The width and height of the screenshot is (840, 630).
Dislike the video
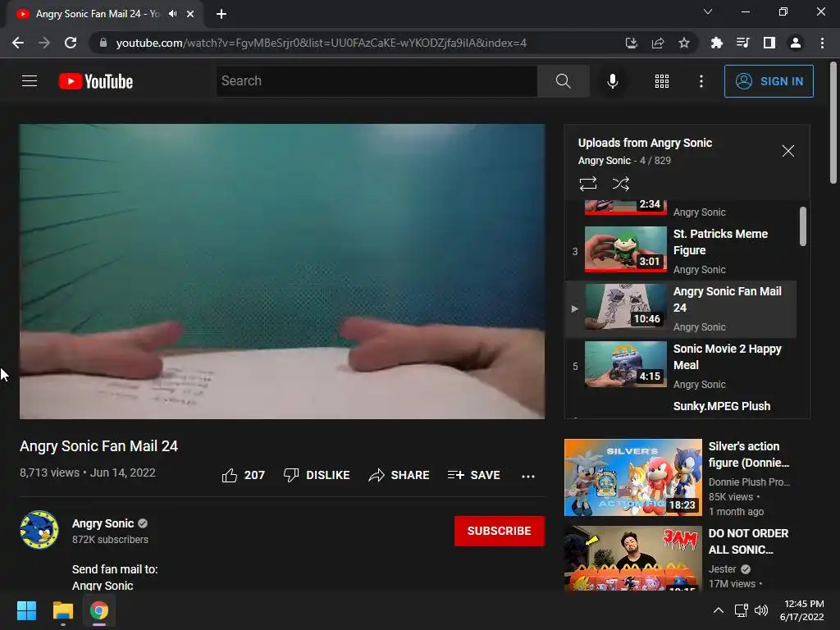coord(317,475)
